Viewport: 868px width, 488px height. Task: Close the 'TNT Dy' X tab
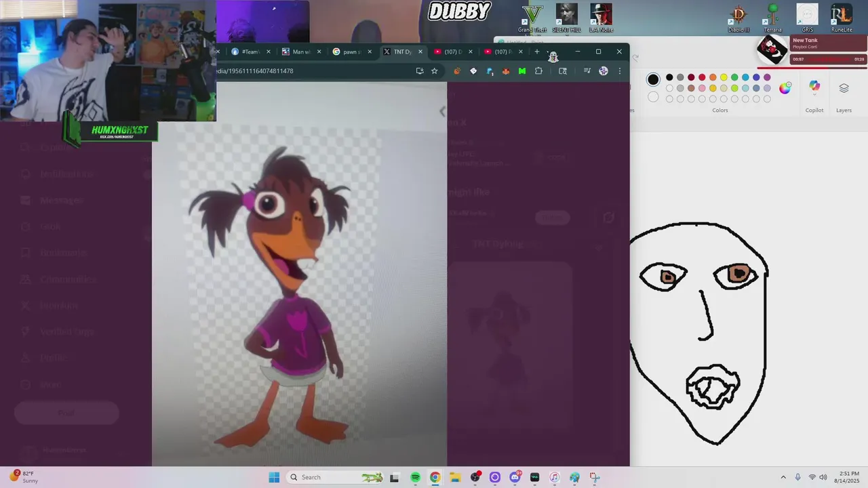point(420,52)
